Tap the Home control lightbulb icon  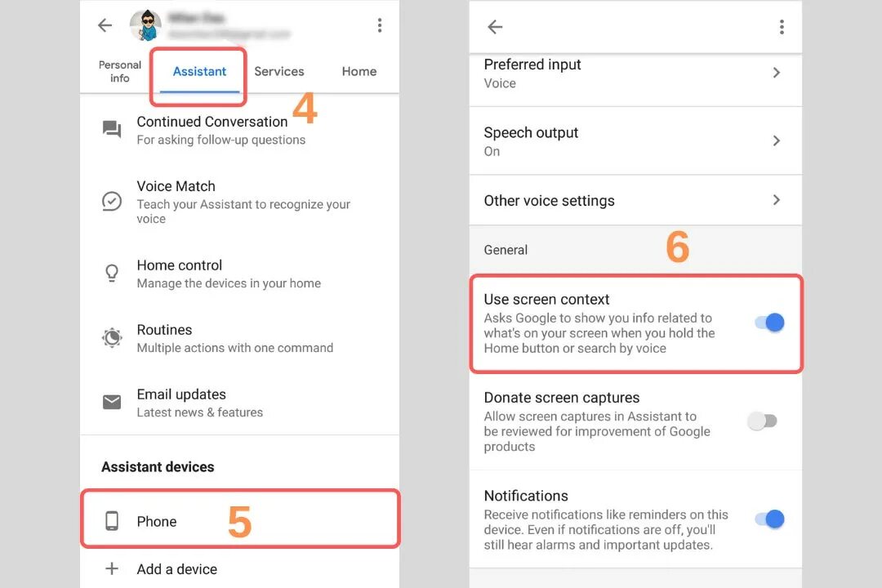point(112,274)
